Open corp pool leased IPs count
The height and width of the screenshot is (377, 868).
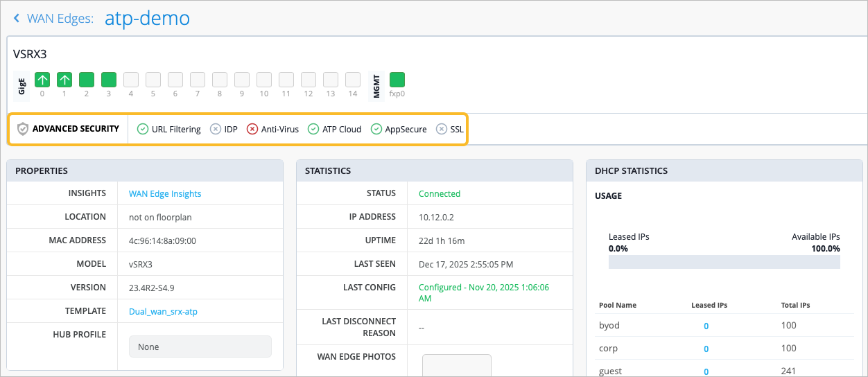click(706, 349)
